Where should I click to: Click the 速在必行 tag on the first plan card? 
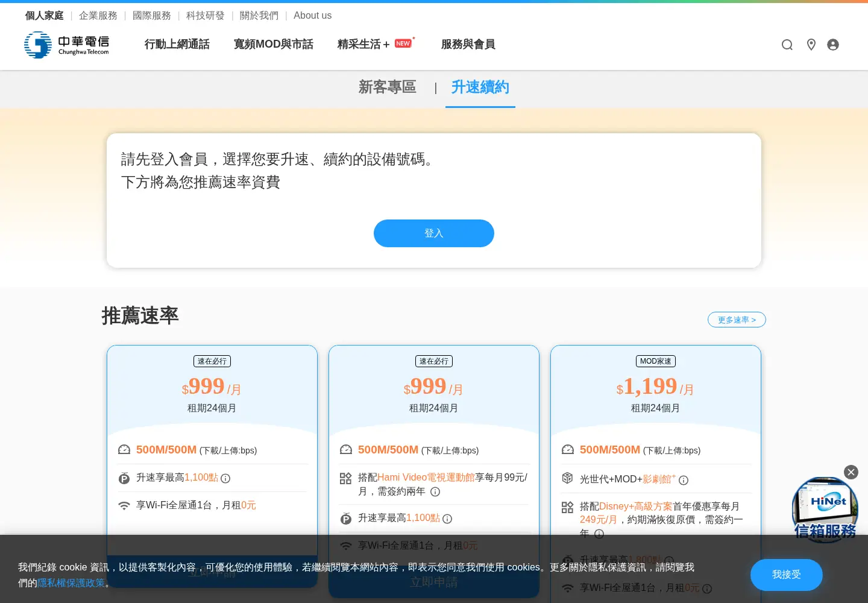click(x=212, y=361)
